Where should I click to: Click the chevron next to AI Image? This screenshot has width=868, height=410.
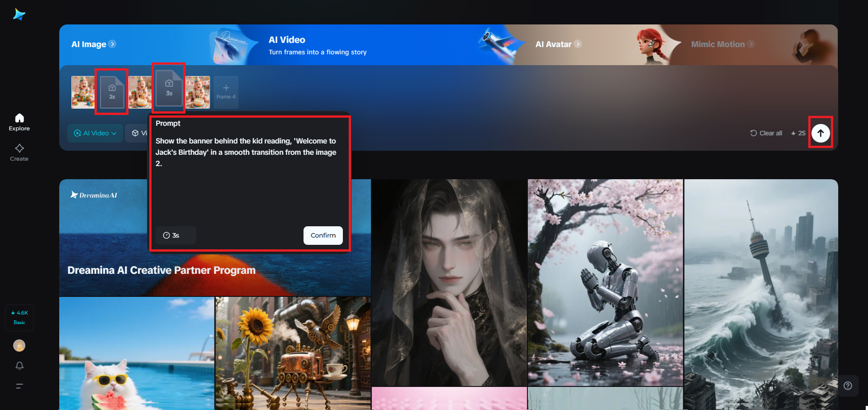click(x=113, y=44)
